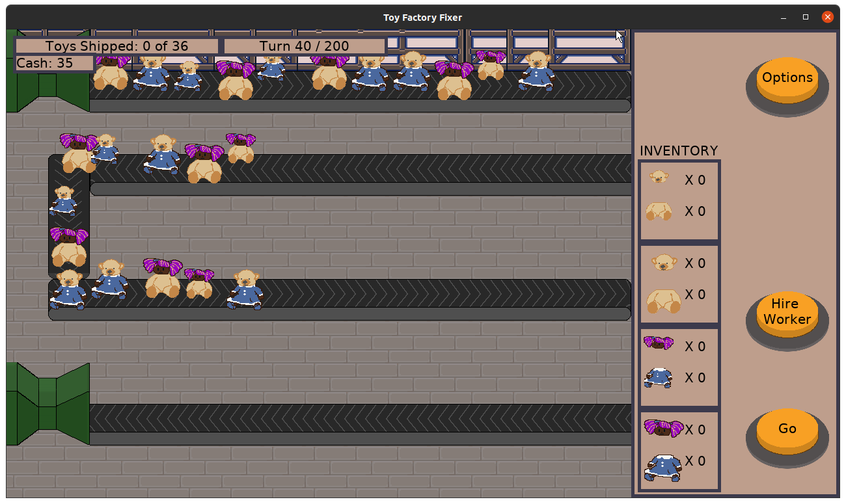Image resolution: width=846 pixels, height=504 pixels.
Task: Click the large bow-headed bear on the third belt
Action: (162, 278)
